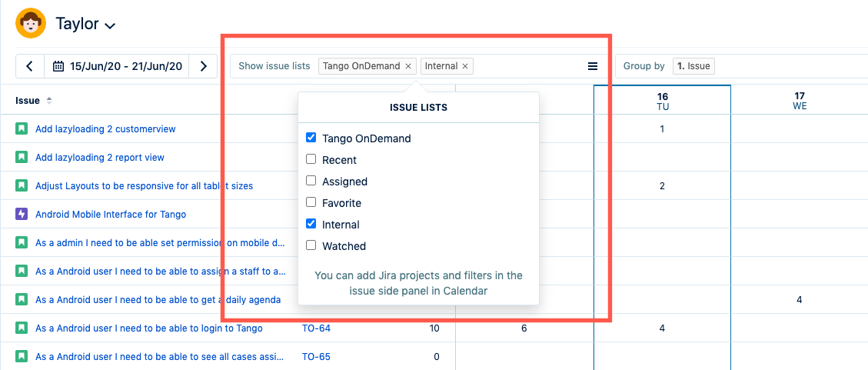Expand the Taylor user dropdown

pyautogui.click(x=110, y=25)
